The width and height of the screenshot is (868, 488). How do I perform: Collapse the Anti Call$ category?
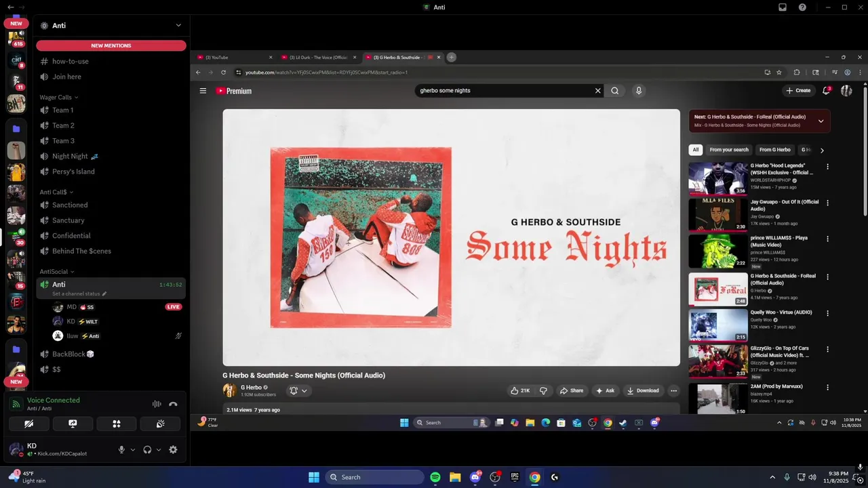(56, 192)
